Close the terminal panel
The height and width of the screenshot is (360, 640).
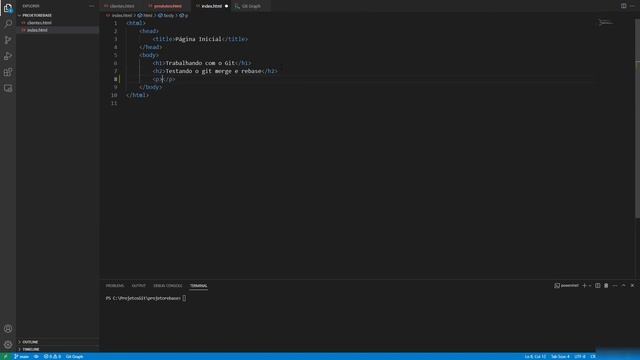[632, 286]
